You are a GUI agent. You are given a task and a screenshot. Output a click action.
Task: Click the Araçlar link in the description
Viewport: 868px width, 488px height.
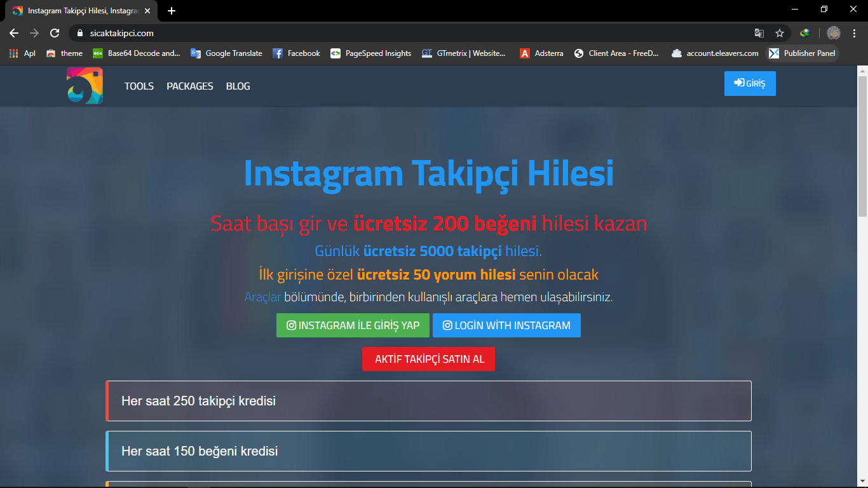262,297
